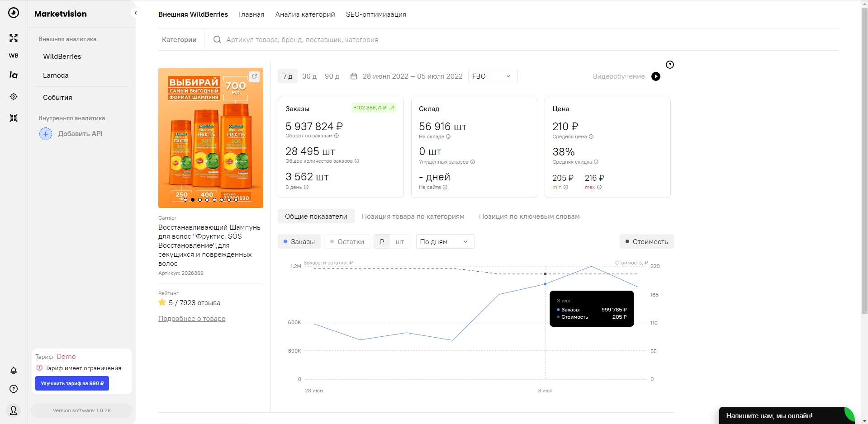Open the external analytics expand-arrows icon

14,38
